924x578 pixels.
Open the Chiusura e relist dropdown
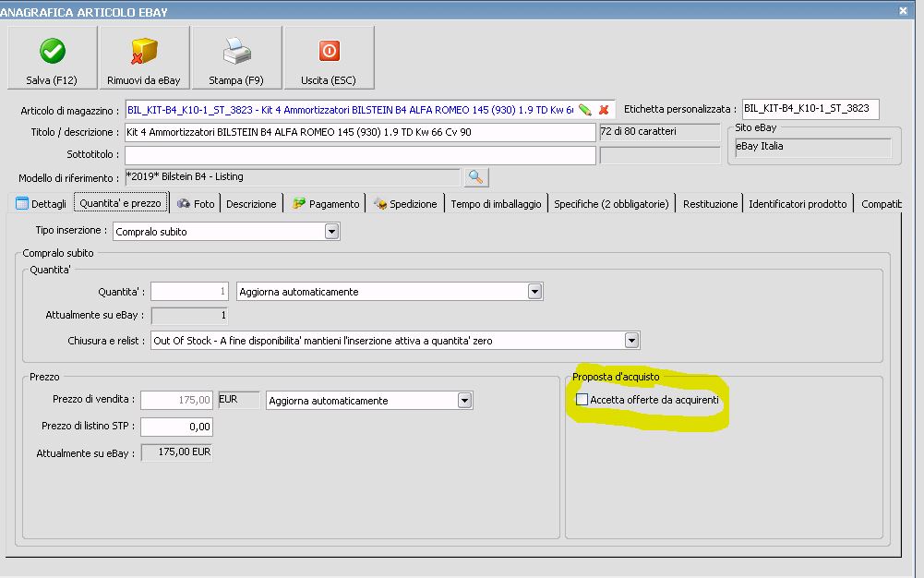pyautogui.click(x=631, y=341)
